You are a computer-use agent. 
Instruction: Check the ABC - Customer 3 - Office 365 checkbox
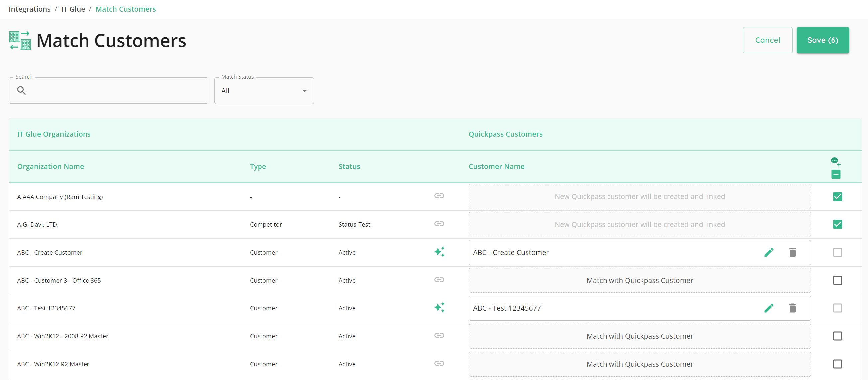[837, 280]
